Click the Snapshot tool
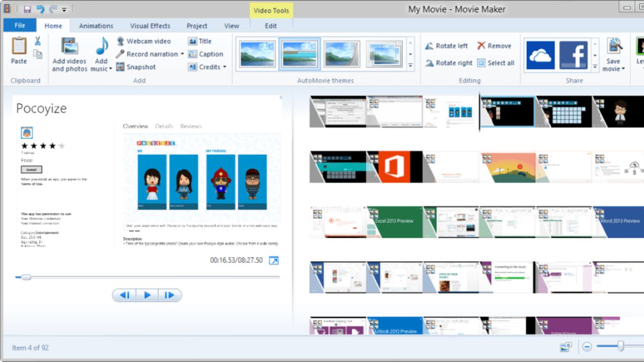 point(136,67)
